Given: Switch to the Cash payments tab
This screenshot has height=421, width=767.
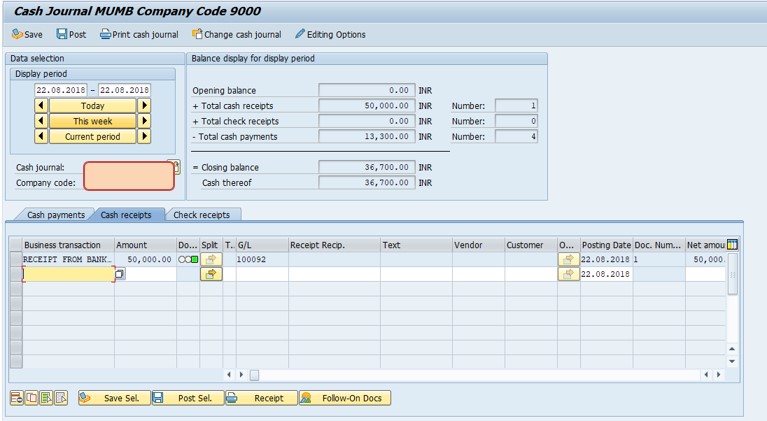Looking at the screenshot, I should tap(56, 215).
